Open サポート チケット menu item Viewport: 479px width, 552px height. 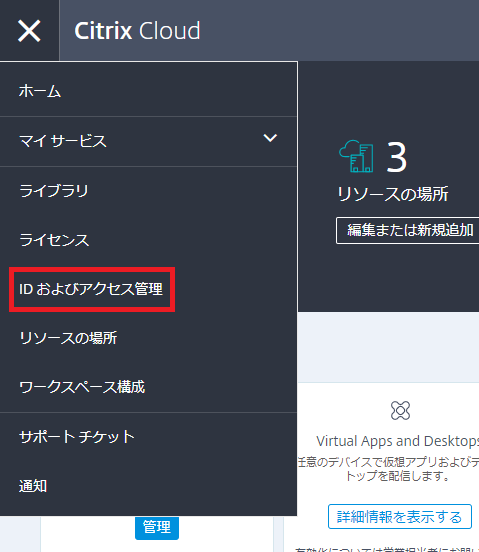(x=149, y=437)
